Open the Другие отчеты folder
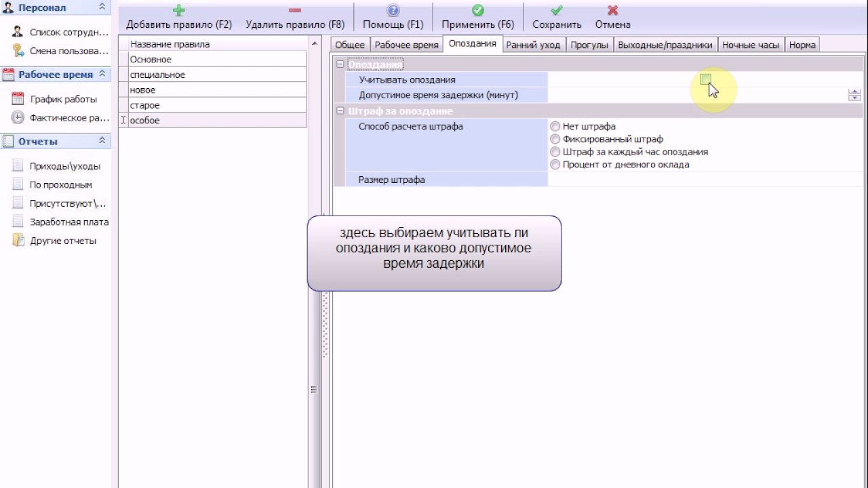This screenshot has height=488, width=868. coord(54,241)
